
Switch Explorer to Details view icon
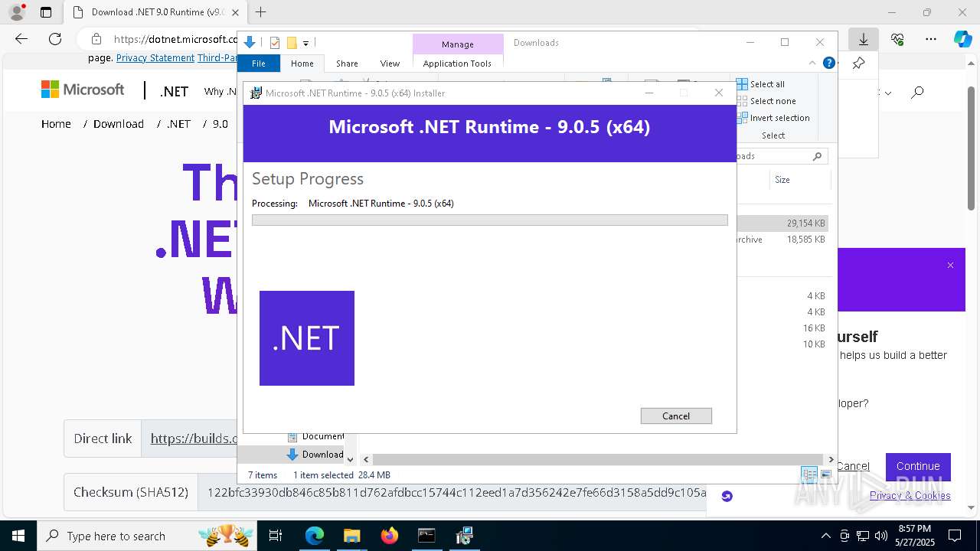click(809, 474)
